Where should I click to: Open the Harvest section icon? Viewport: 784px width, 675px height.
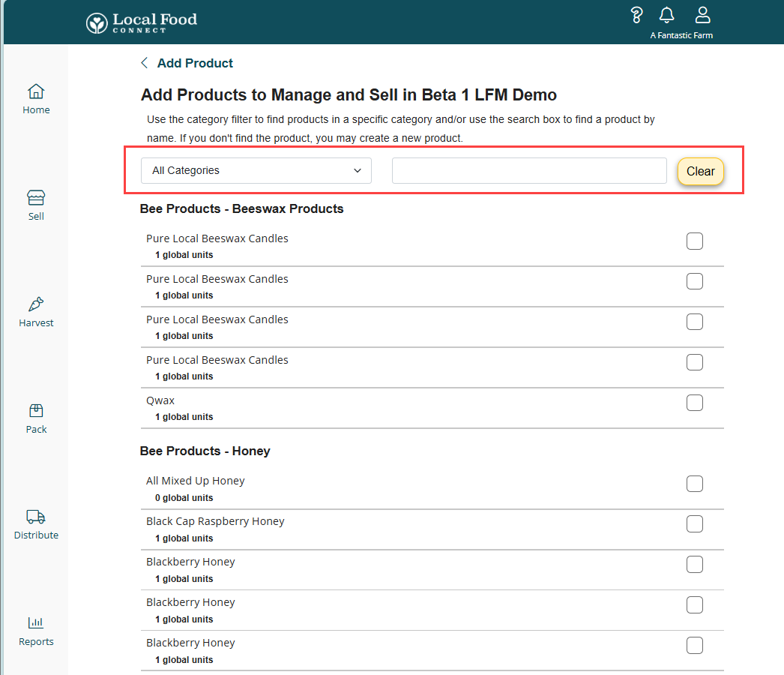pyautogui.click(x=36, y=304)
